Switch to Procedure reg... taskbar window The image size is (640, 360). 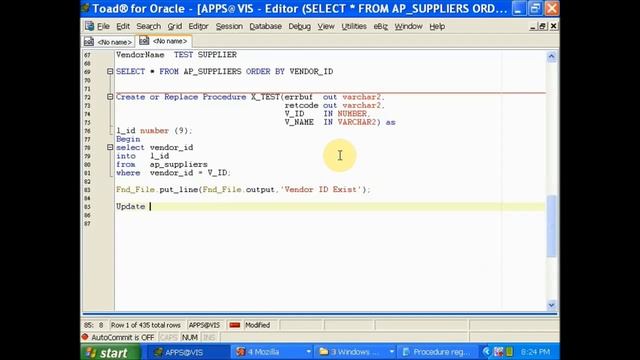point(438,352)
